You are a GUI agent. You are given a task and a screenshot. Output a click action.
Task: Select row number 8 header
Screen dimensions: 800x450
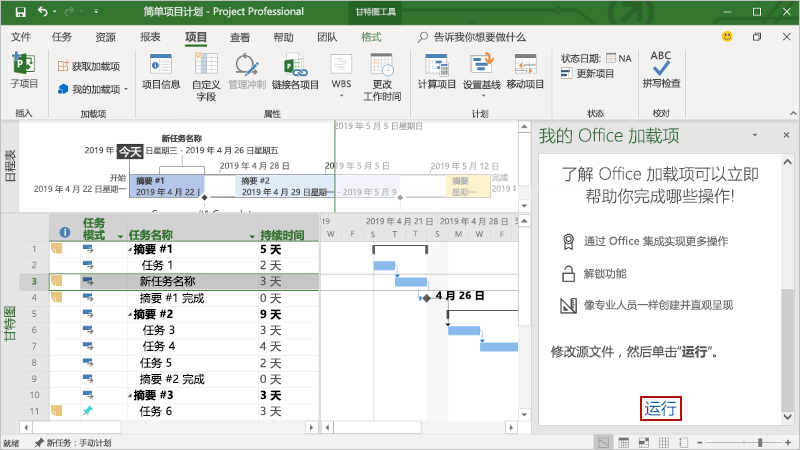pyautogui.click(x=34, y=363)
